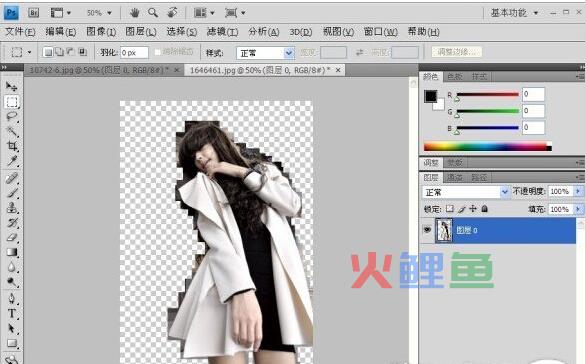
Task: Toggle the anti-alias (消除锯齿) checkbox
Action: click(x=157, y=52)
